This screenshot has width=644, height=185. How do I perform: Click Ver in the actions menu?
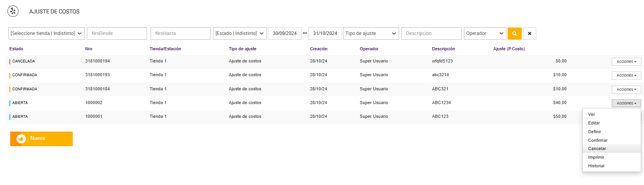point(591,114)
